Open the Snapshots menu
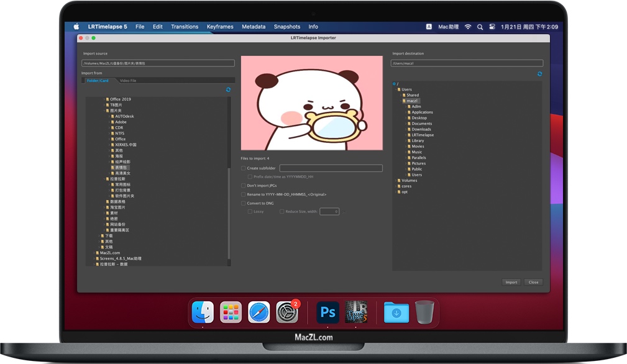627x364 pixels. [287, 27]
